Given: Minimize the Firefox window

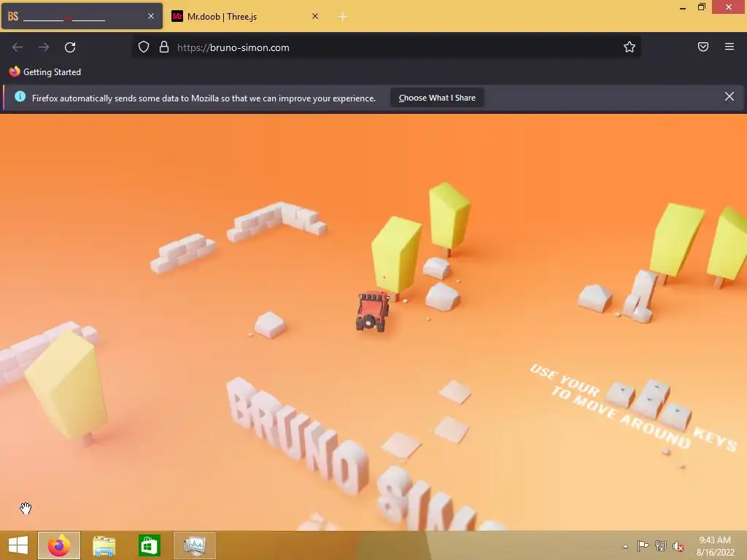Looking at the screenshot, I should click(682, 7).
